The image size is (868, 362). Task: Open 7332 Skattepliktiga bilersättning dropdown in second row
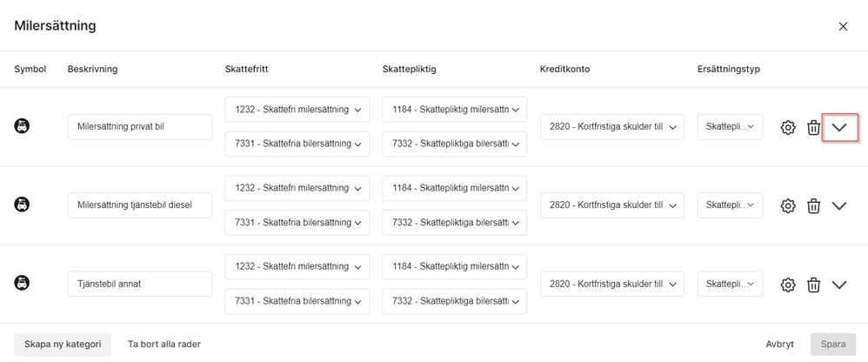tap(455, 223)
